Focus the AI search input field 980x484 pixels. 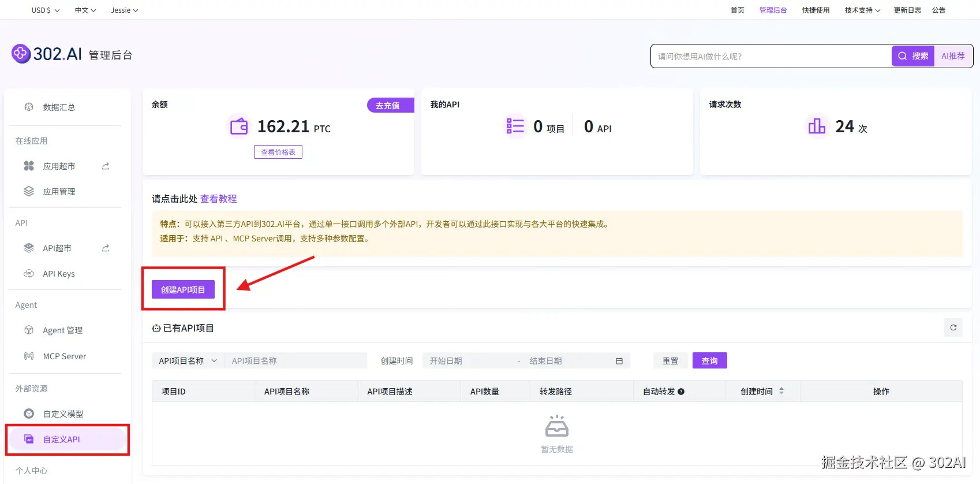click(x=771, y=56)
